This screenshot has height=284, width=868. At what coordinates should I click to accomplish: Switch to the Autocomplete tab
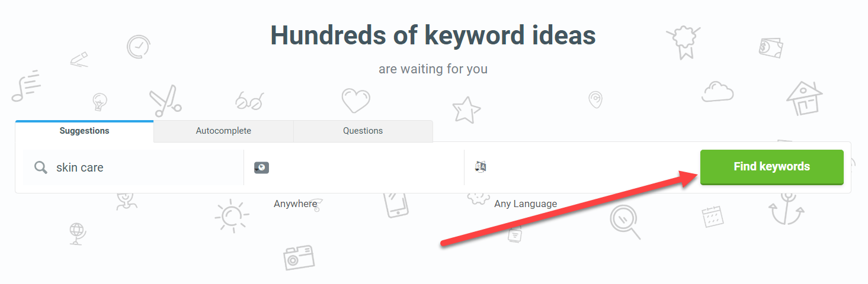[x=223, y=131]
